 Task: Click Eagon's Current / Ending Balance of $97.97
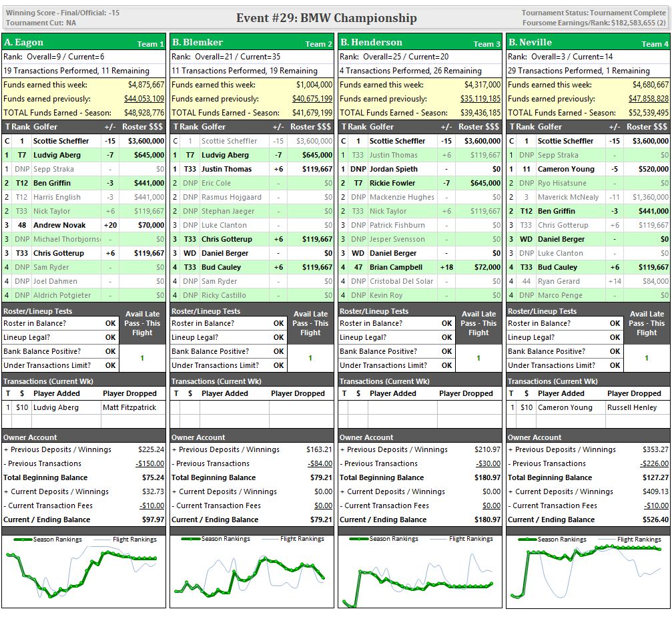coord(151,520)
